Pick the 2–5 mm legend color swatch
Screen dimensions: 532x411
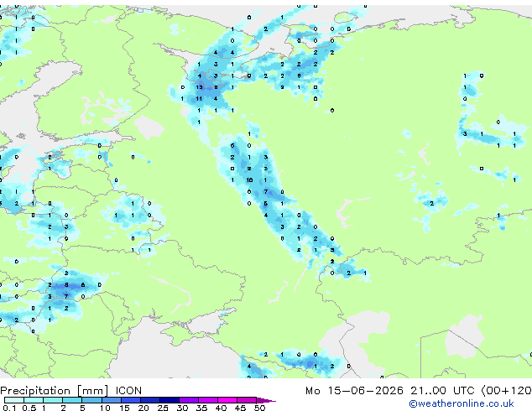click(x=72, y=400)
